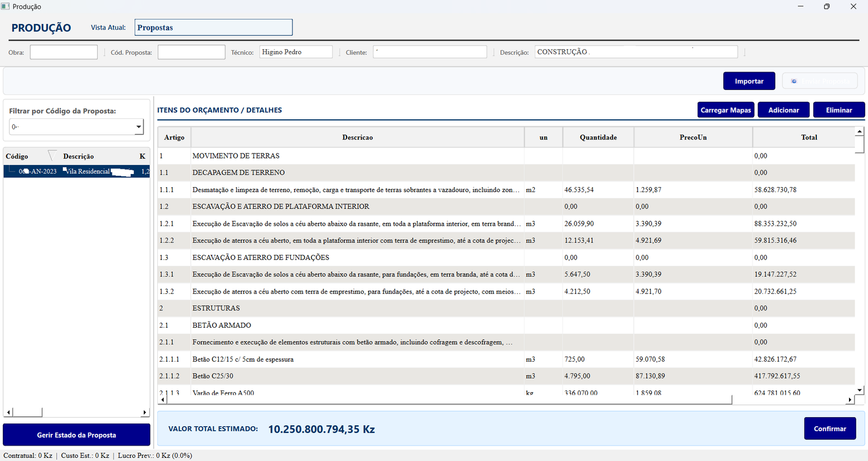The height and width of the screenshot is (461, 868).
Task: Click the Obra input field
Action: click(63, 52)
